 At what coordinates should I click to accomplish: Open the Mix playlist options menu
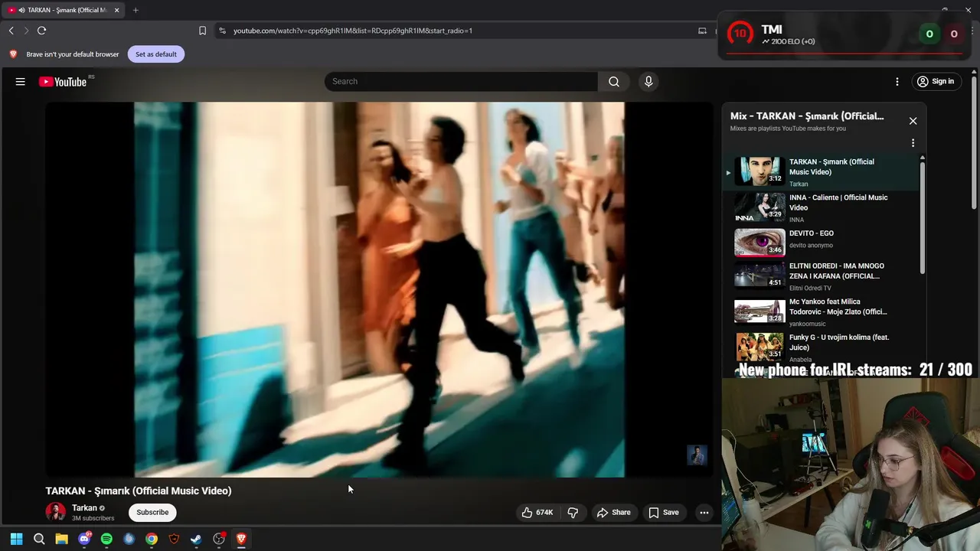tap(913, 143)
